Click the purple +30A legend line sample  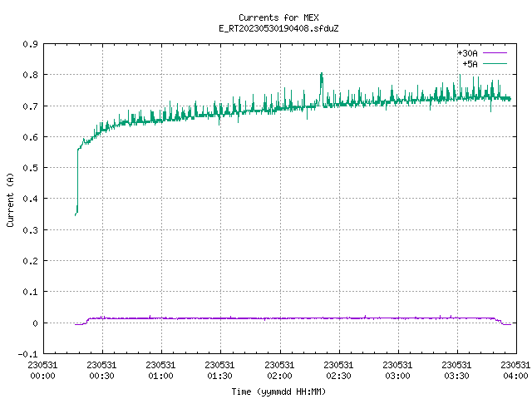pyautogui.click(x=495, y=53)
